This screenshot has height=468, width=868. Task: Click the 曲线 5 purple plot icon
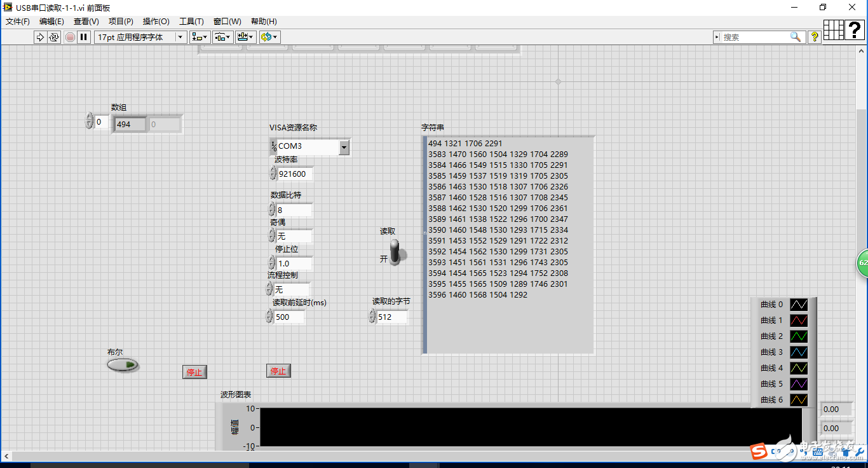[799, 384]
